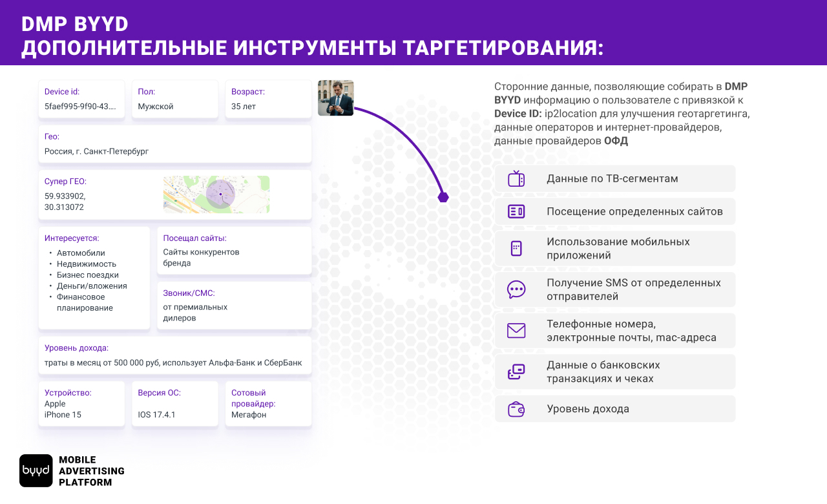Image resolution: width=827 pixels, height=504 pixels.
Task: Select the '35 лет' age value
Action: pyautogui.click(x=244, y=106)
